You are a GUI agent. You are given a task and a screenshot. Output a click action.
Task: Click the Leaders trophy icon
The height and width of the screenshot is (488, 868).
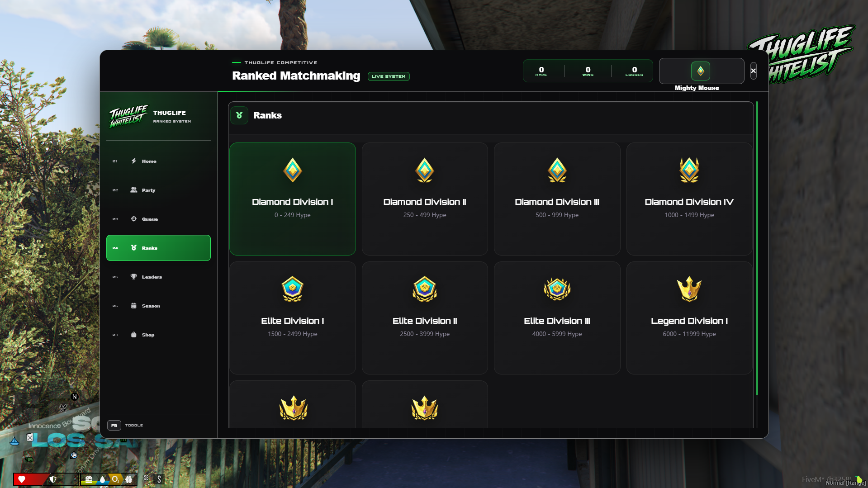(133, 277)
